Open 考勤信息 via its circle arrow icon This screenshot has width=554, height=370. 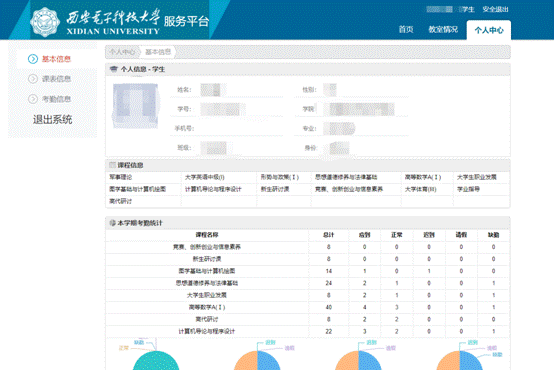[33, 99]
